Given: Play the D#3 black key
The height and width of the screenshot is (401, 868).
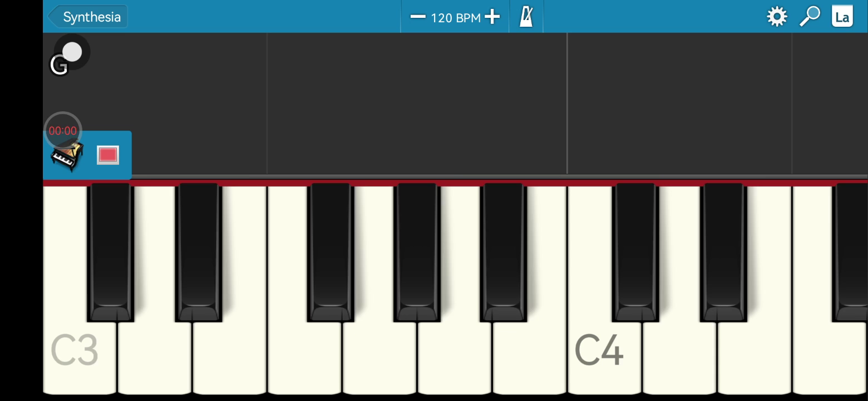Looking at the screenshot, I should click(x=199, y=252).
